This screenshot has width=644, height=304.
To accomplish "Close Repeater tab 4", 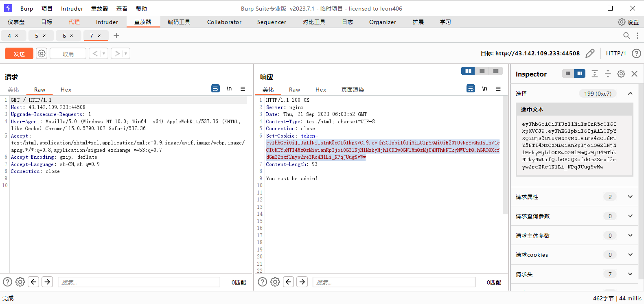I will [17, 36].
